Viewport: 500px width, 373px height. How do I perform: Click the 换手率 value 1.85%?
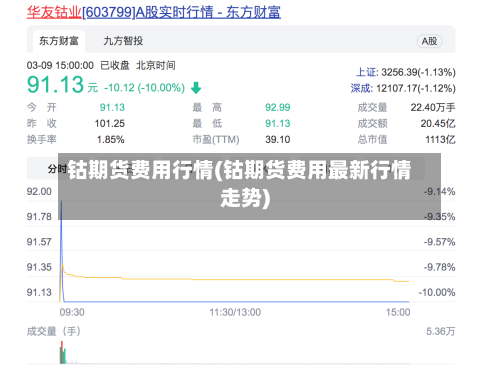[x=111, y=139]
